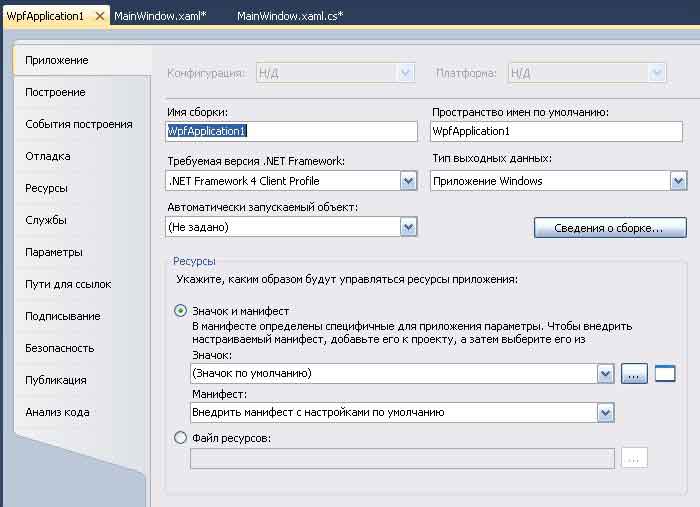Image resolution: width=700 pixels, height=507 pixels.
Task: Click the Имя сборки text field
Action: pos(291,131)
